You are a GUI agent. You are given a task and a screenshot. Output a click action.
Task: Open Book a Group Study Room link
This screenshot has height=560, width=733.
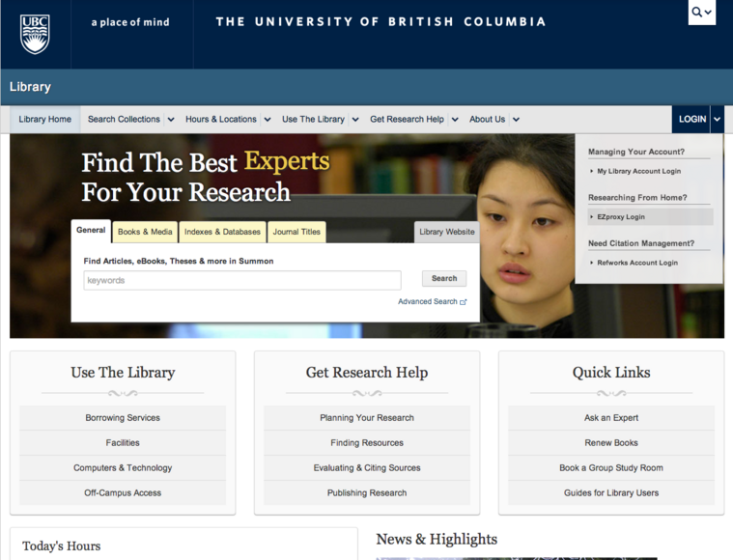(x=611, y=468)
